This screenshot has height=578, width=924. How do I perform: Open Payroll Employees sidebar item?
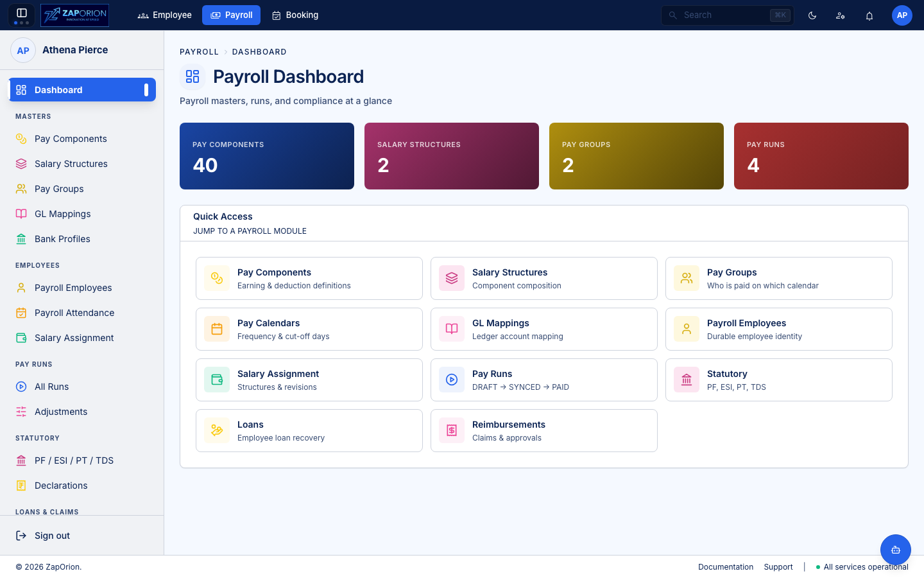(x=82, y=288)
